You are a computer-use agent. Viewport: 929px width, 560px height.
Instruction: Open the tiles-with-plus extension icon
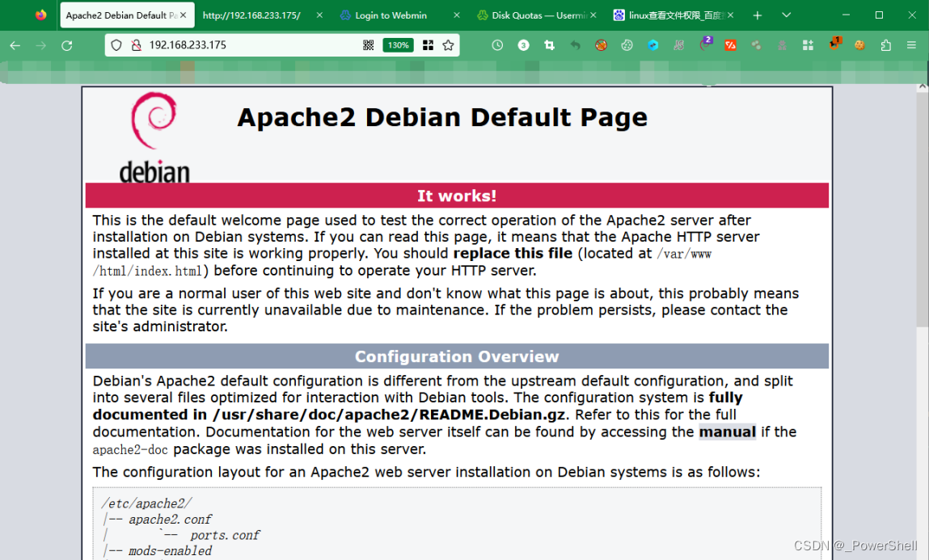(808, 45)
